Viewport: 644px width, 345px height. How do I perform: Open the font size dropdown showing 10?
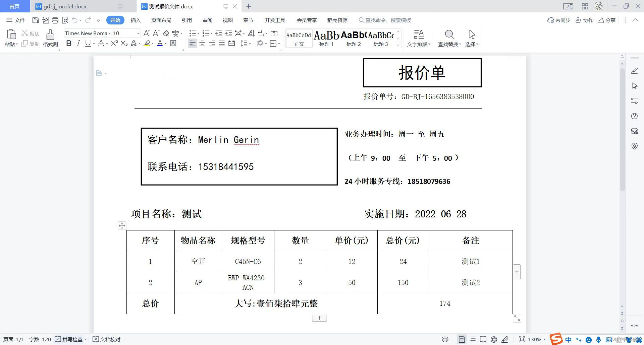point(138,33)
